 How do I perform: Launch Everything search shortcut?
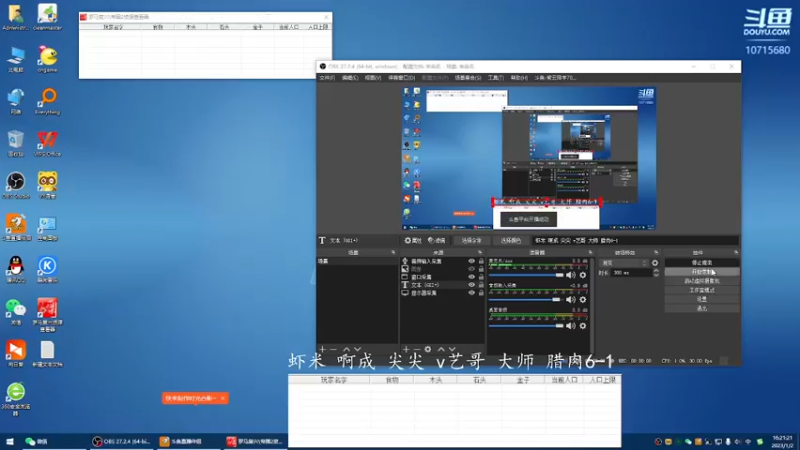pyautogui.click(x=47, y=101)
